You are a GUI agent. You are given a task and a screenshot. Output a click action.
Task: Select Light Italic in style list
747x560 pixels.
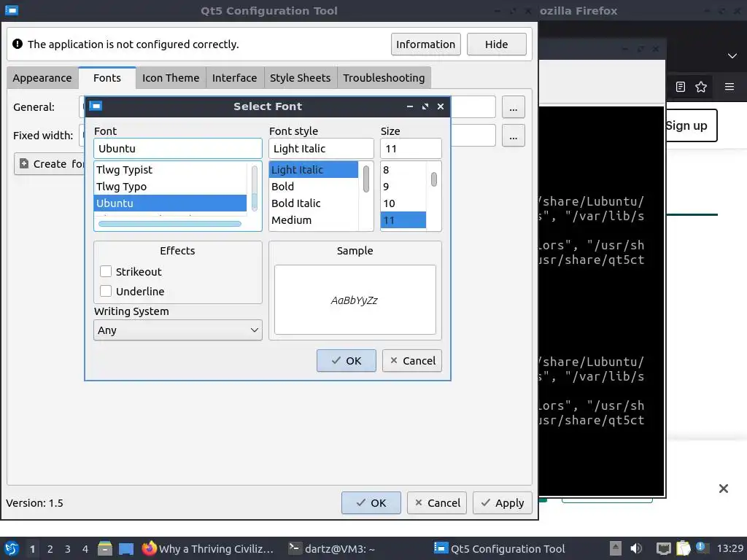[314, 169]
